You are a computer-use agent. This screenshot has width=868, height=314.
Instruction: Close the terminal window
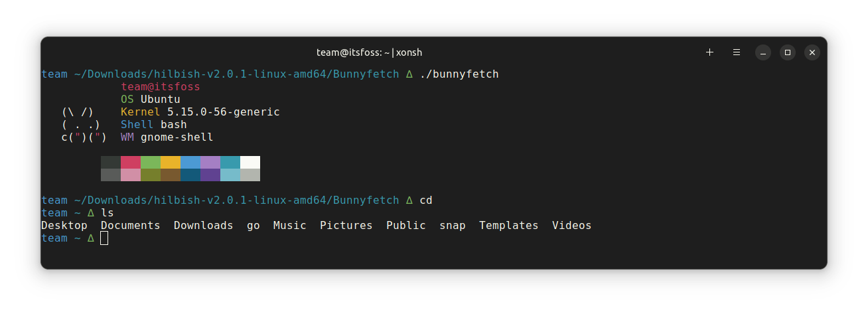click(812, 52)
